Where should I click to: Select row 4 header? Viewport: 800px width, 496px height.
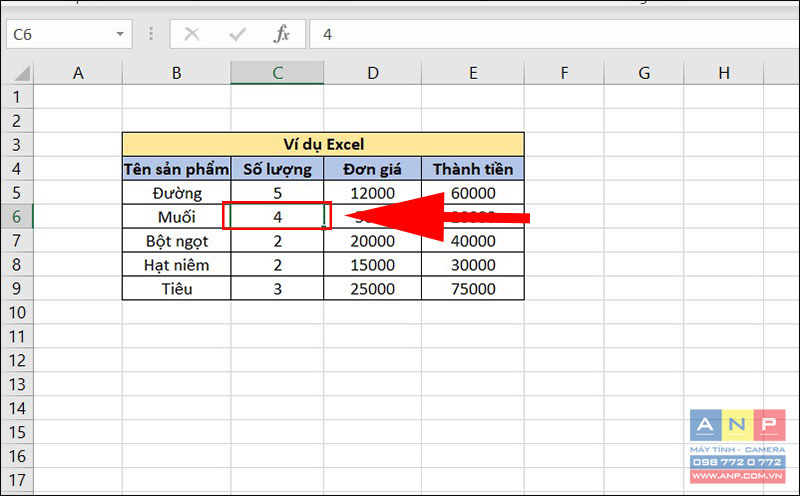17,168
